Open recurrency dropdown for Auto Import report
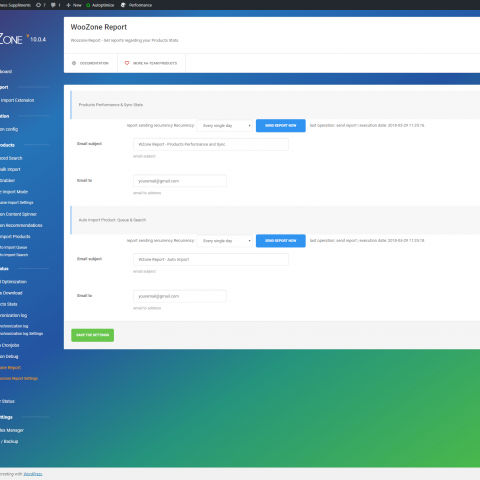This screenshot has height=480, width=480. 225,241
